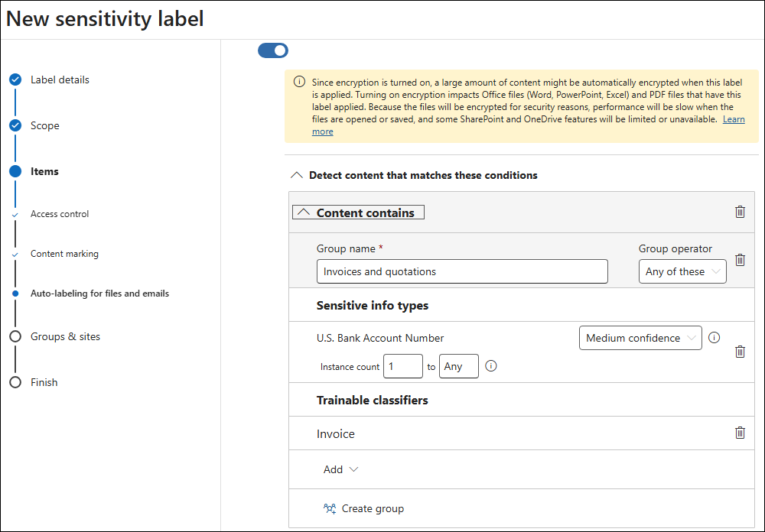Viewport: 765px width, 532px height.
Task: Open the Group operator Any of these dropdown
Action: tap(682, 271)
